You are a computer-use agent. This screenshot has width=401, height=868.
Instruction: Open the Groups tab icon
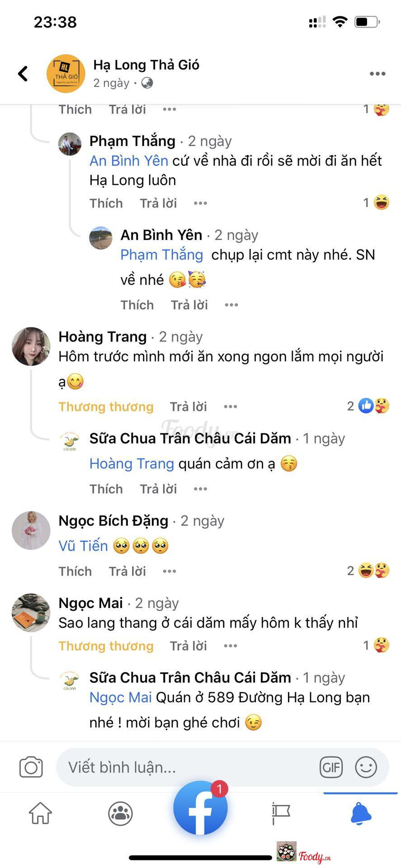coord(120,813)
